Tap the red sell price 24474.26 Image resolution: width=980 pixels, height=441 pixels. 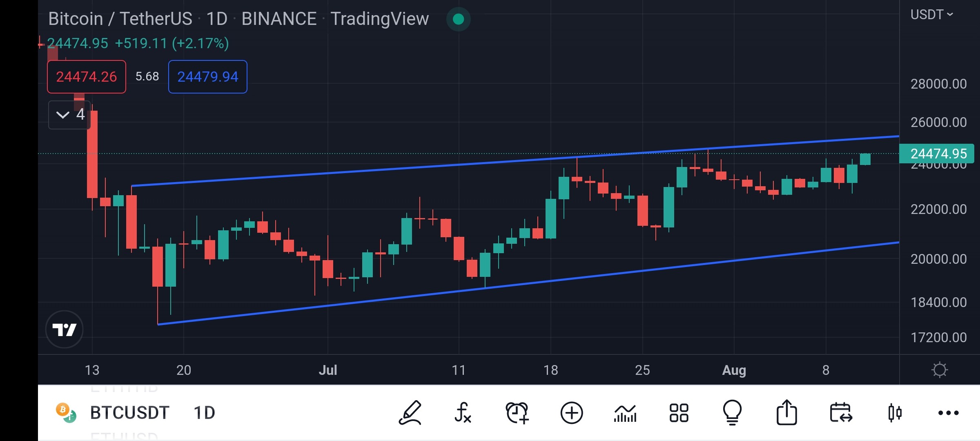coord(87,77)
